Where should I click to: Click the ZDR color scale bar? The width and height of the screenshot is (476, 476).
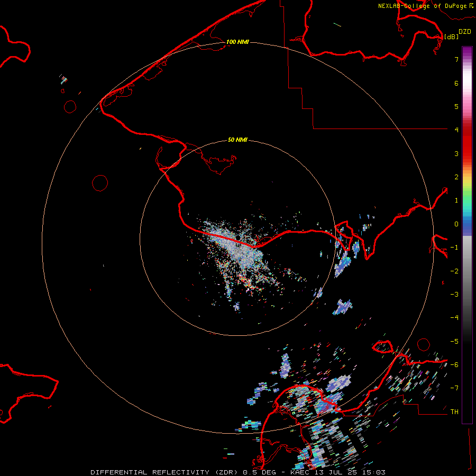tap(467, 235)
